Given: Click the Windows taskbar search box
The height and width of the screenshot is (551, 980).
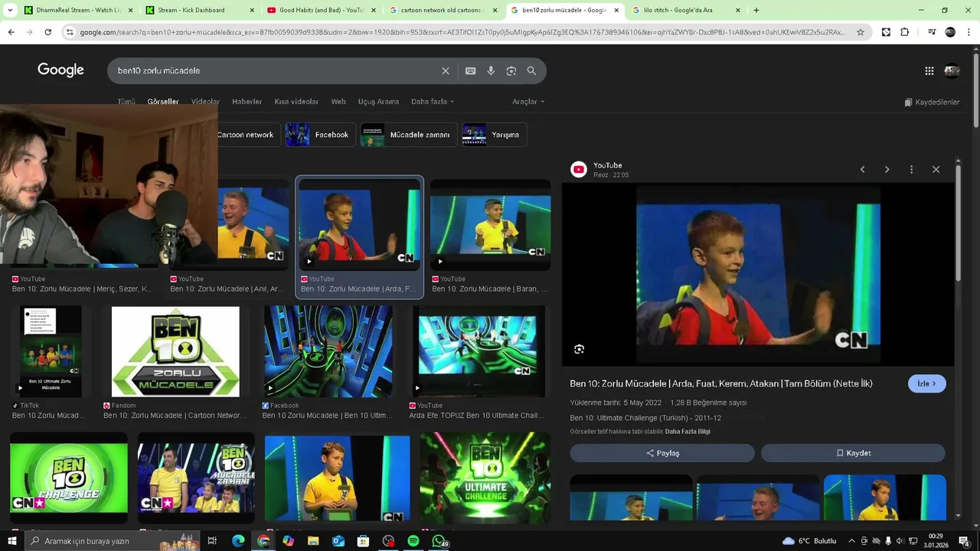Looking at the screenshot, I should tap(112, 541).
